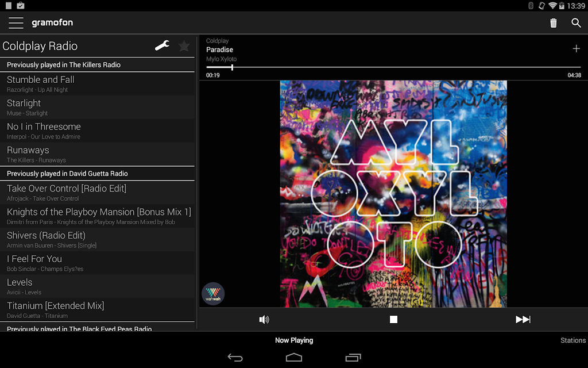Viewport: 588px width, 368px height.
Task: Click the Coldplay artist name above Paradise
Action: (x=217, y=41)
